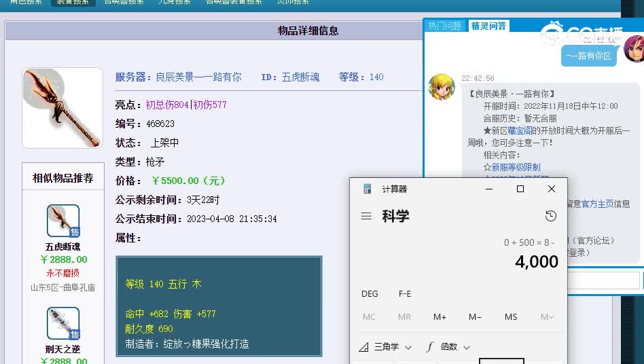Click M+ memory add button
The image size is (644, 364).
[440, 317]
